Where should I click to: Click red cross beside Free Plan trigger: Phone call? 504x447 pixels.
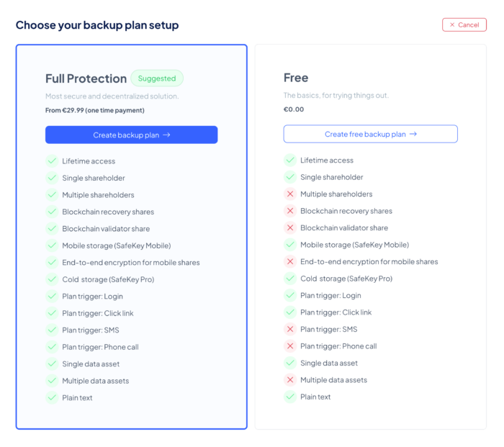pos(290,346)
